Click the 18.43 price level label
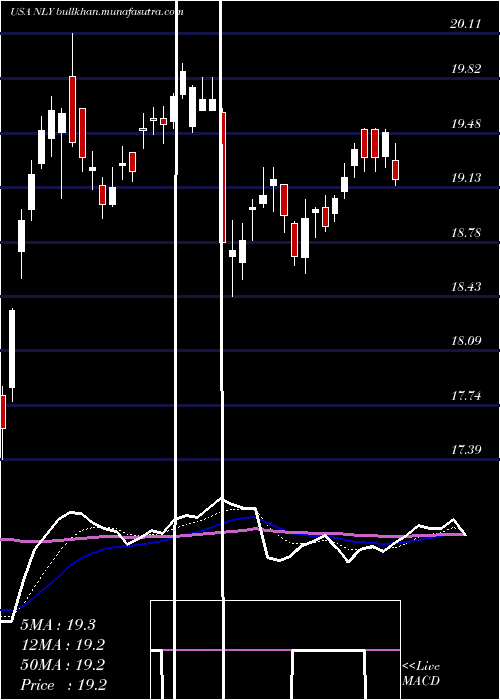Image resolution: width=500 pixels, height=700 pixels. (x=466, y=287)
